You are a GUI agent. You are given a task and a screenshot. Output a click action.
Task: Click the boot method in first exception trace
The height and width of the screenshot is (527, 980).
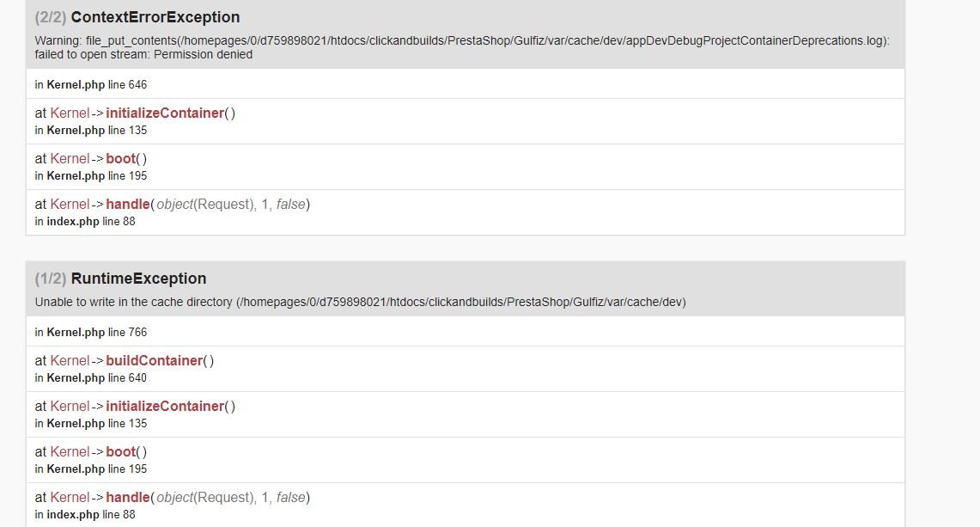(x=120, y=159)
